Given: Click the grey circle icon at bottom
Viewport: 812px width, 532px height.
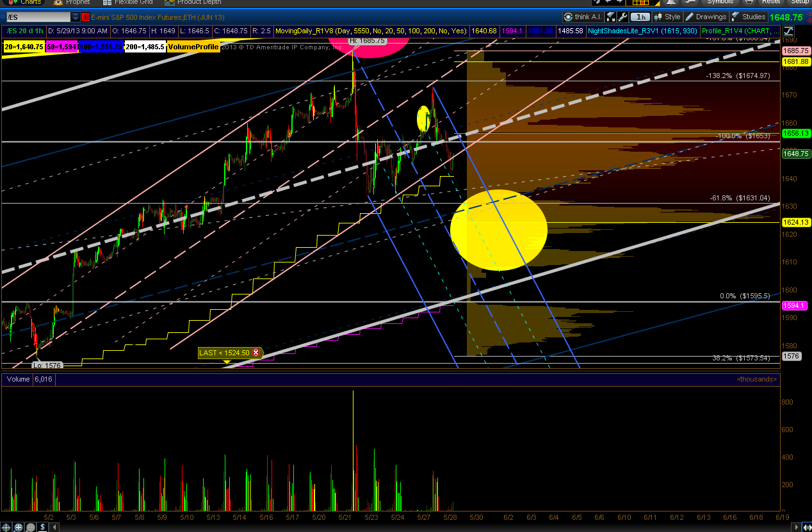Looking at the screenshot, I should point(31,528).
